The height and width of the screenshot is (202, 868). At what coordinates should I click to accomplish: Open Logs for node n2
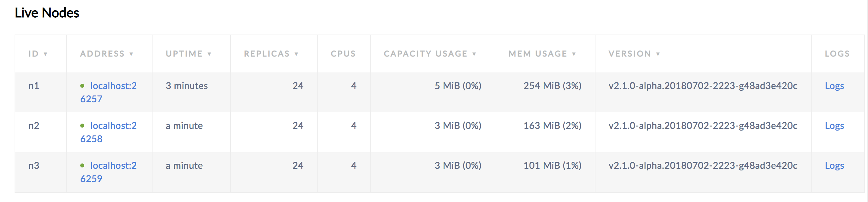point(835,125)
